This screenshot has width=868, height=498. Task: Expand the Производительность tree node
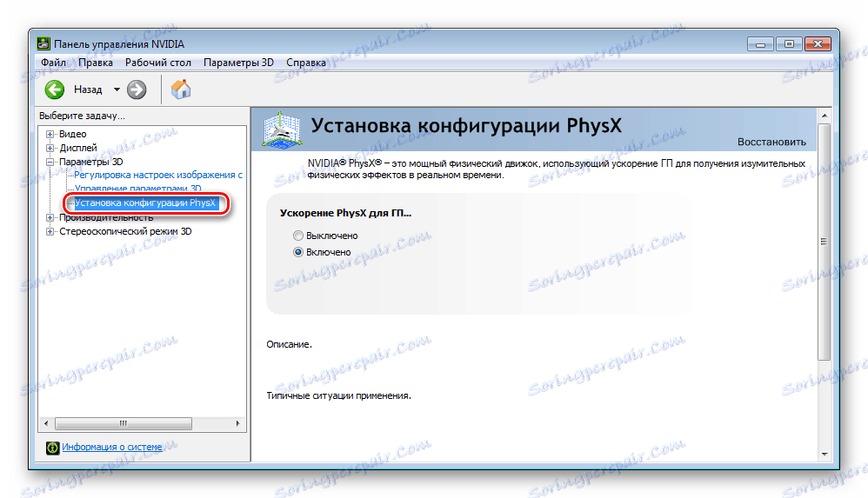tap(50, 217)
